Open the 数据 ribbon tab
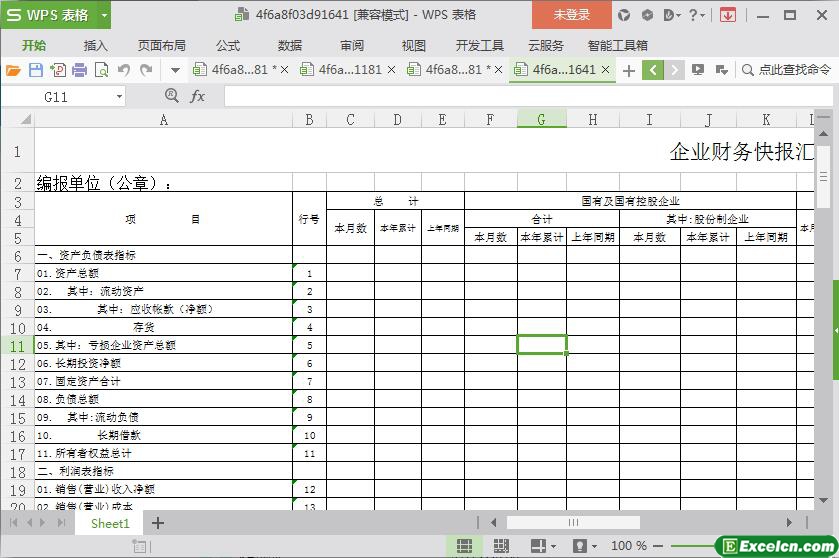The width and height of the screenshot is (839, 558). point(290,45)
